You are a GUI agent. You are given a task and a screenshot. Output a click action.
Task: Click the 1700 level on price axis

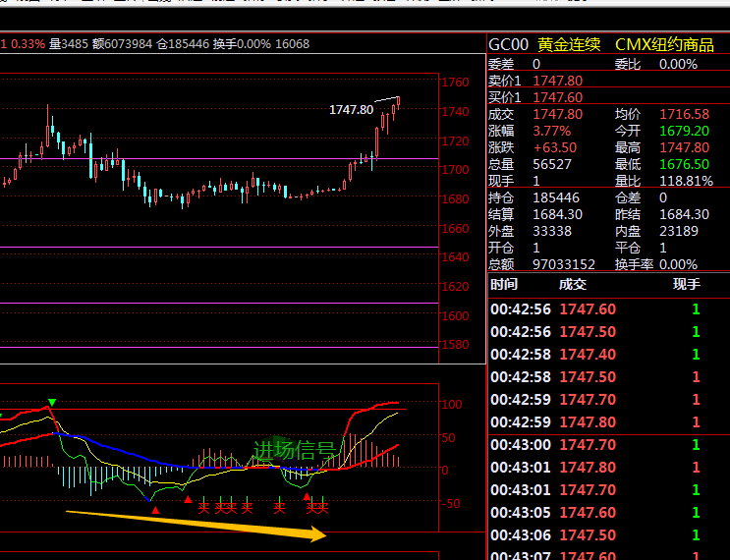[456, 170]
